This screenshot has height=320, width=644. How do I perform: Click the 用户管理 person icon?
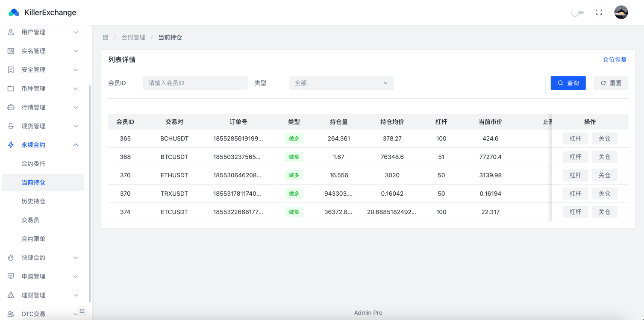point(11,32)
